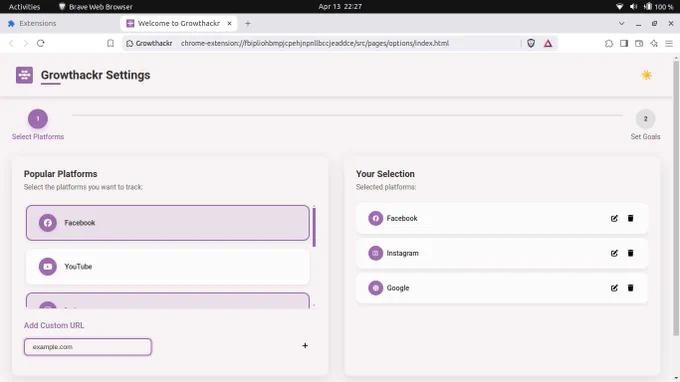Open Brave Rewards triangle icon
The height and width of the screenshot is (382, 680).
[x=548, y=43]
